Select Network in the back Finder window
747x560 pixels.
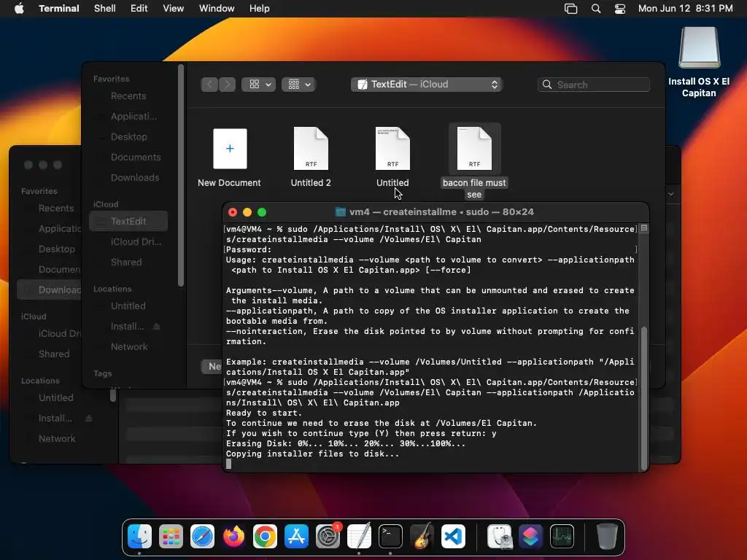point(56,438)
